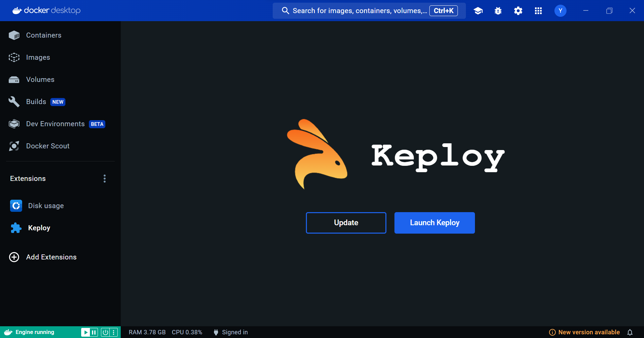Select Keploy in the Extensions list
Image resolution: width=644 pixels, height=338 pixels.
[x=39, y=228]
